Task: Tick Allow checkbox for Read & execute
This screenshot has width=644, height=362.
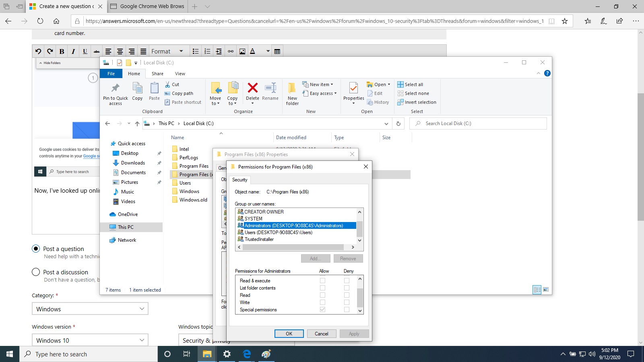Action: tap(322, 280)
